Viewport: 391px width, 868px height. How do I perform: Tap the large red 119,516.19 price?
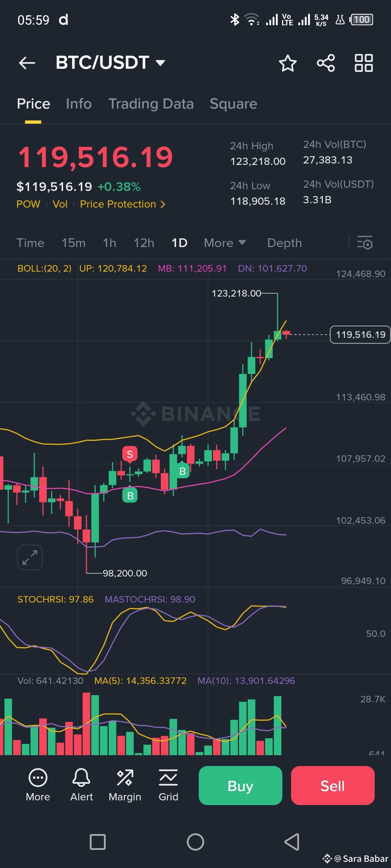[96, 157]
